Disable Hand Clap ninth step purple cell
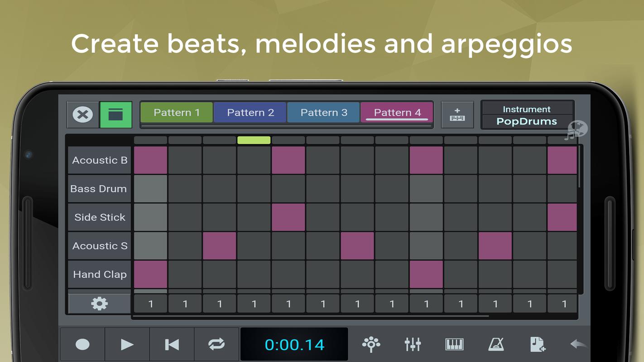The height and width of the screenshot is (362, 644). pyautogui.click(x=426, y=274)
